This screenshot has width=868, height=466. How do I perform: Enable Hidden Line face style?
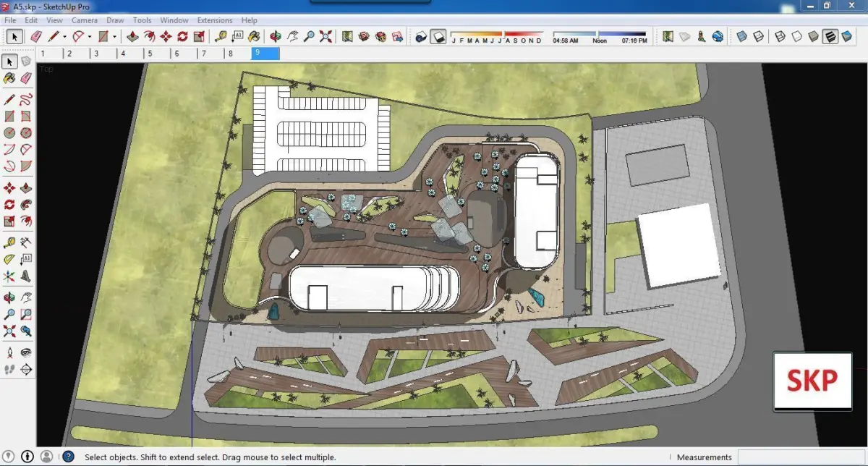click(796, 36)
